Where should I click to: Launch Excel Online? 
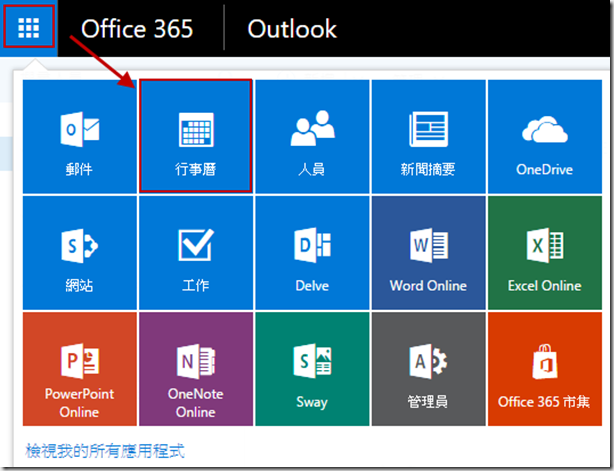pyautogui.click(x=544, y=252)
